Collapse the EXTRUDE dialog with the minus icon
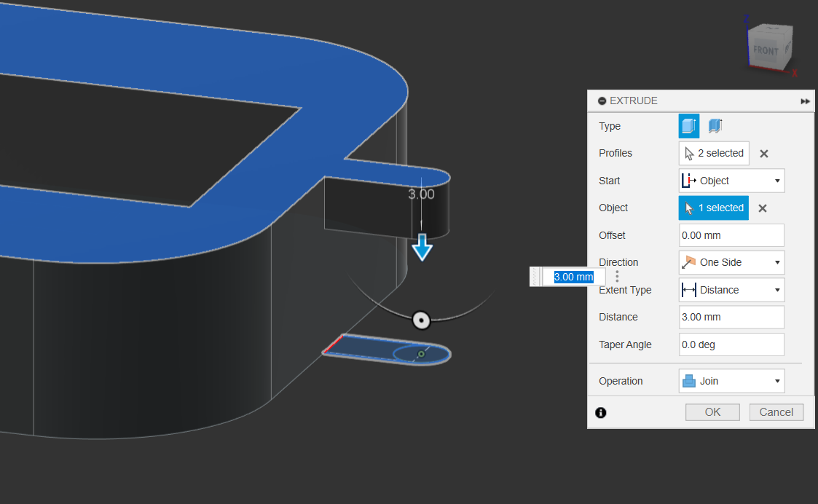This screenshot has height=504, width=818. (x=602, y=101)
